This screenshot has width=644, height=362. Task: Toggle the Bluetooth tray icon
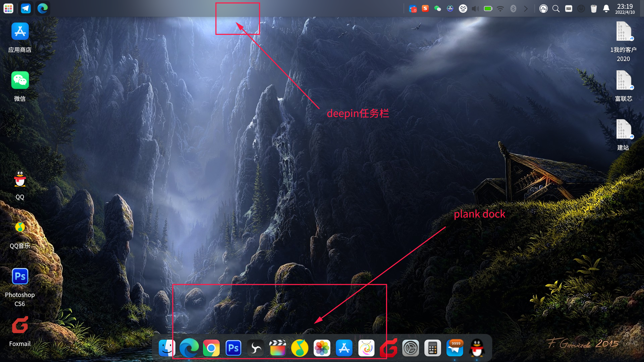pyautogui.click(x=513, y=9)
